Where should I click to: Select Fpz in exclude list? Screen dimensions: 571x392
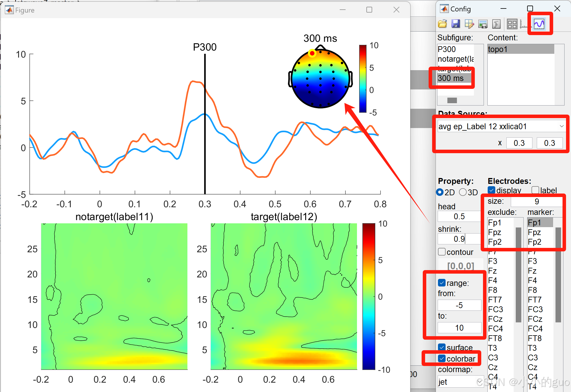point(501,232)
